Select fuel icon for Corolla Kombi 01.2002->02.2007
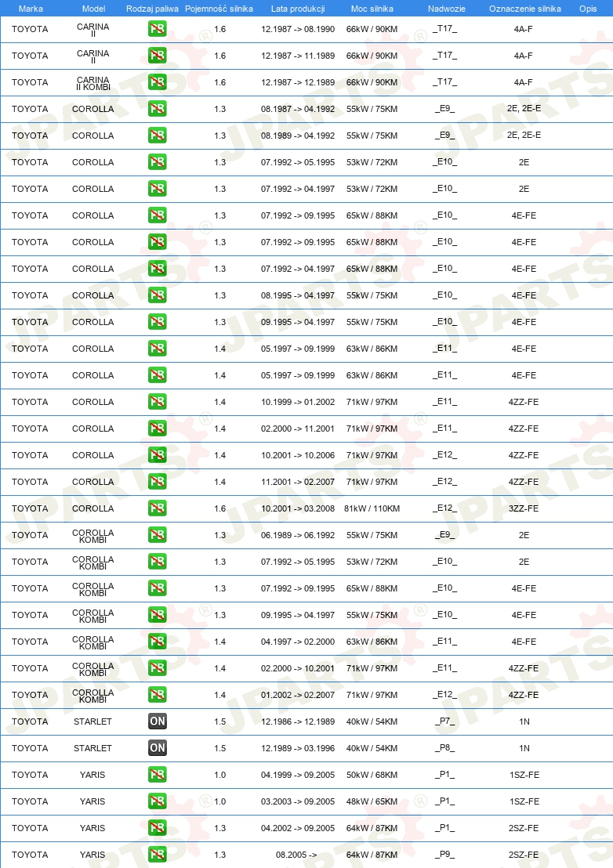 click(x=158, y=695)
